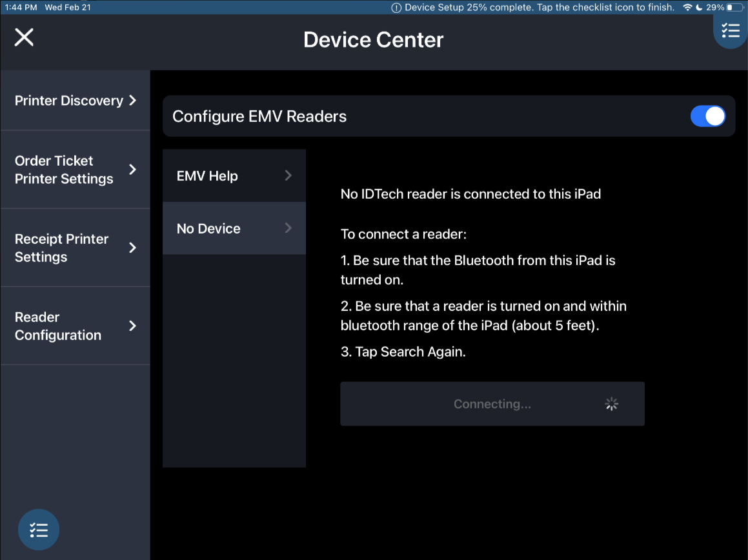Open the Reader Configuration chevron arrow

132,326
